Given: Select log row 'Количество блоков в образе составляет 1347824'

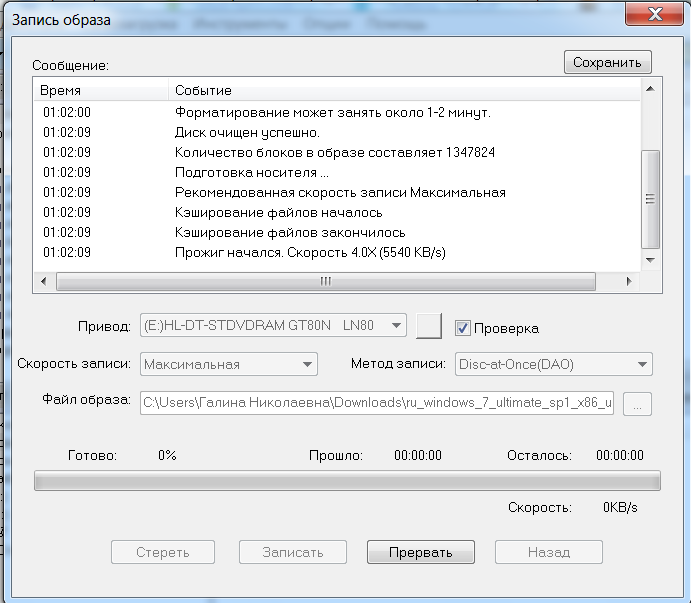Looking at the screenshot, I should pyautogui.click(x=337, y=152).
